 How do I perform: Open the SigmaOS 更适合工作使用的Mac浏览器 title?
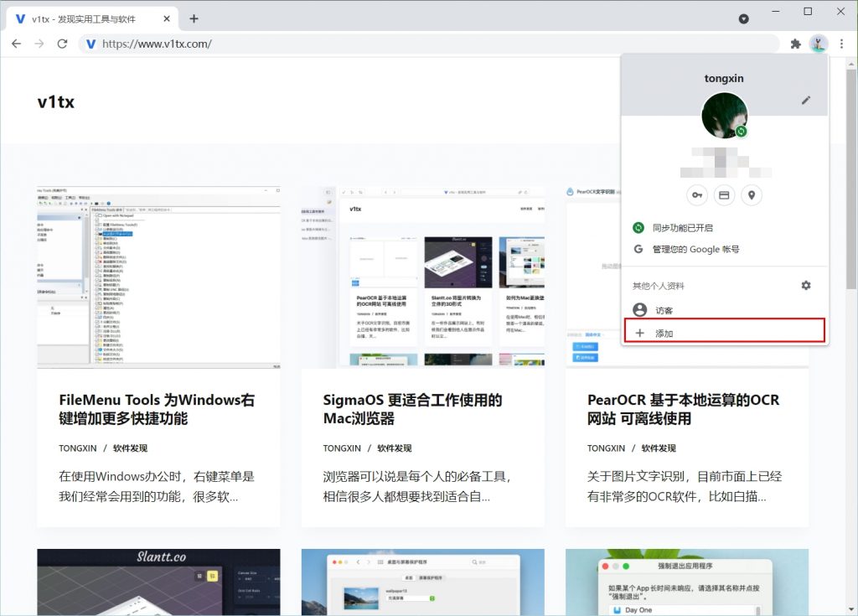pyautogui.click(x=412, y=409)
